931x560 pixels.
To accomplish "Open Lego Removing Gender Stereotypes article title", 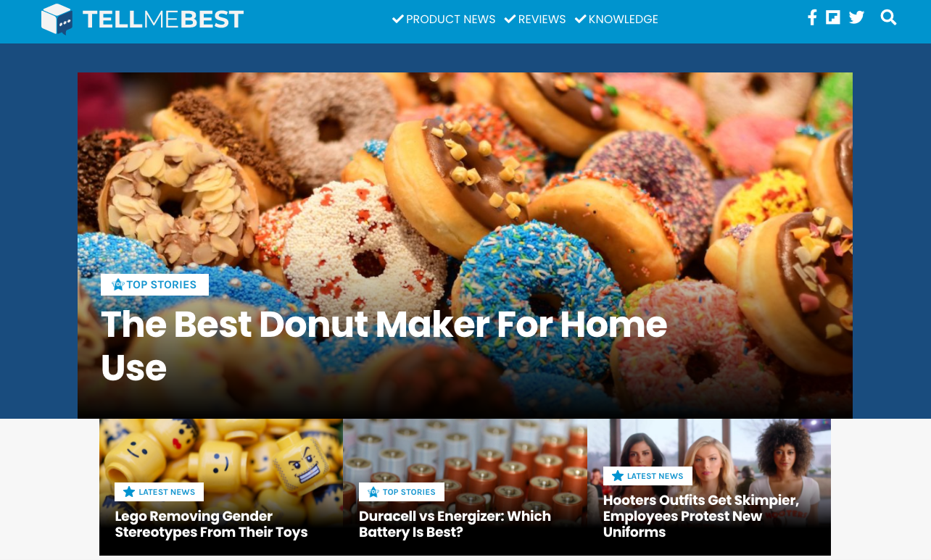I will click(x=211, y=525).
